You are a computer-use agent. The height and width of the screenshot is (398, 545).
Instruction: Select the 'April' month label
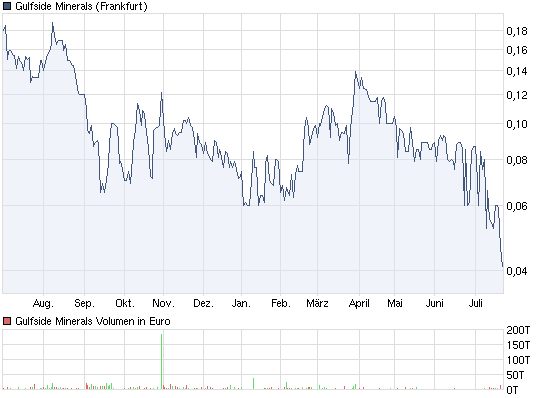coord(359,303)
